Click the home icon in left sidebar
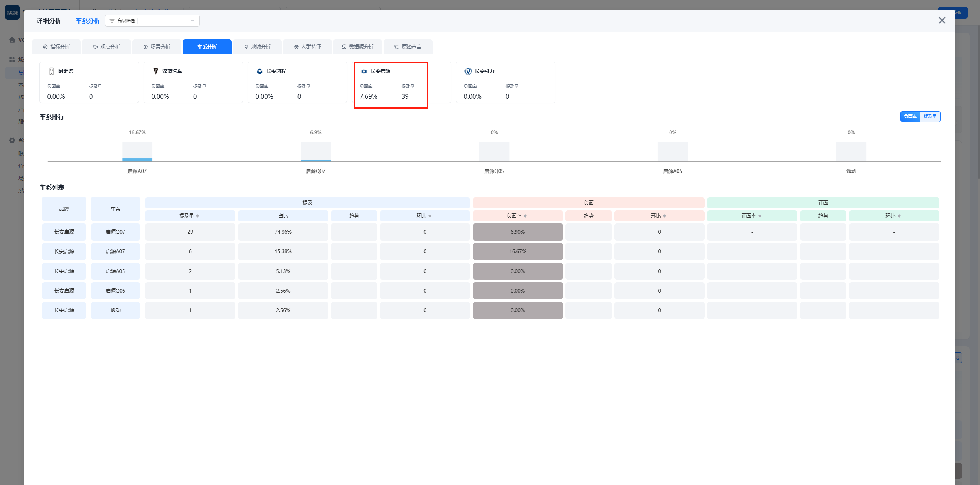The width and height of the screenshot is (980, 485). [12, 40]
